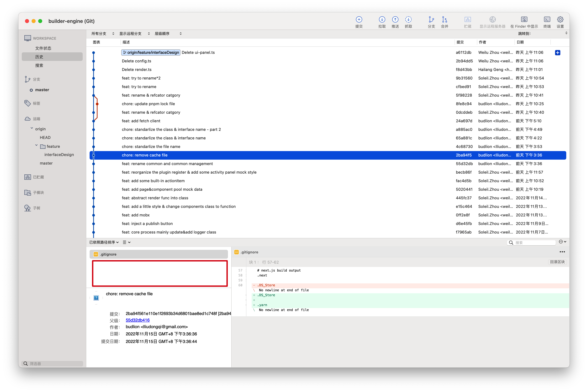Image resolution: width=588 pixels, height=392 pixels.
Task: Switch to 文件状态 in the sidebar
Action: pos(43,48)
